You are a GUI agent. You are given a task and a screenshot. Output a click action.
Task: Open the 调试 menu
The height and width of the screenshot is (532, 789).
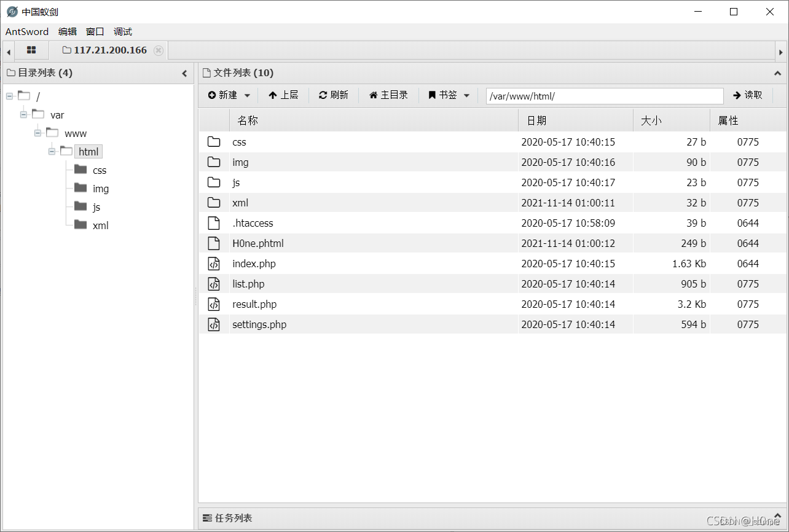point(122,31)
